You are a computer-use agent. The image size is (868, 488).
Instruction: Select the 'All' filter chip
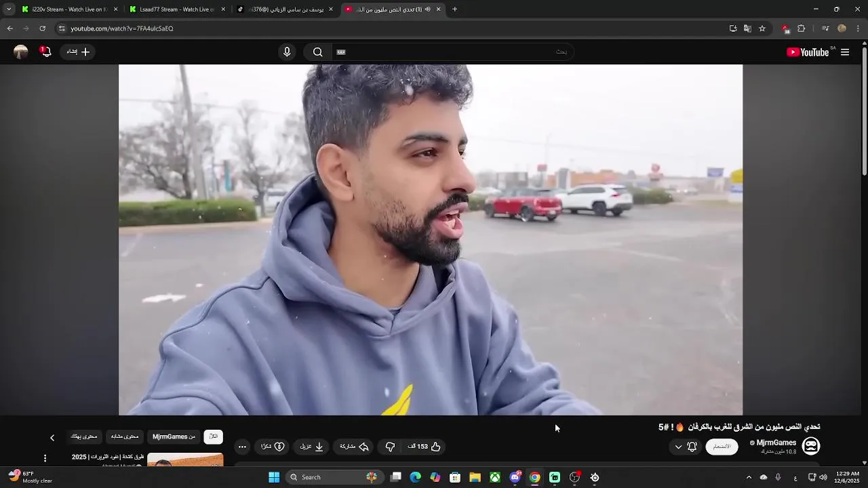(214, 437)
